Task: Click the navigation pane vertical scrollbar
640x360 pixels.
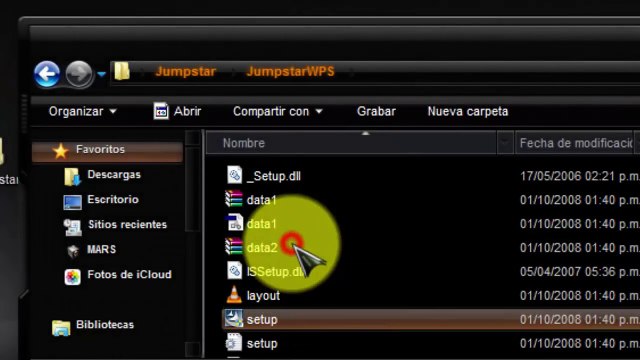Action: (193, 243)
